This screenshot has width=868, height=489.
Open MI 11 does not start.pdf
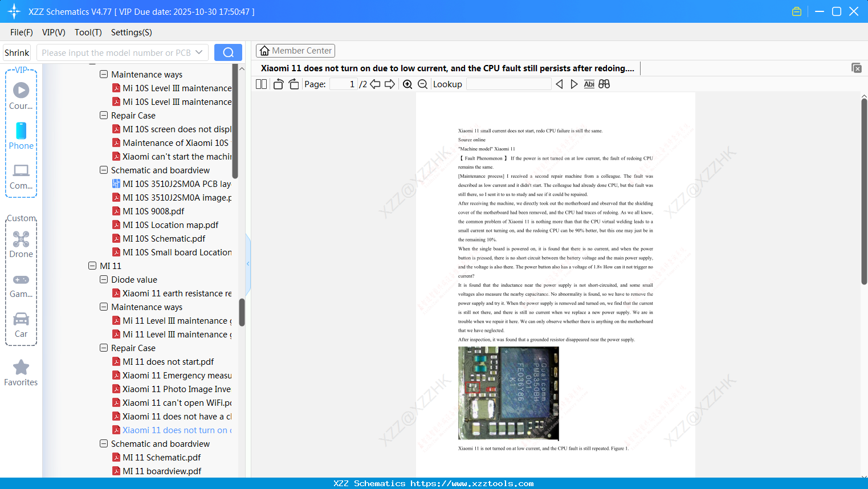coord(163,362)
